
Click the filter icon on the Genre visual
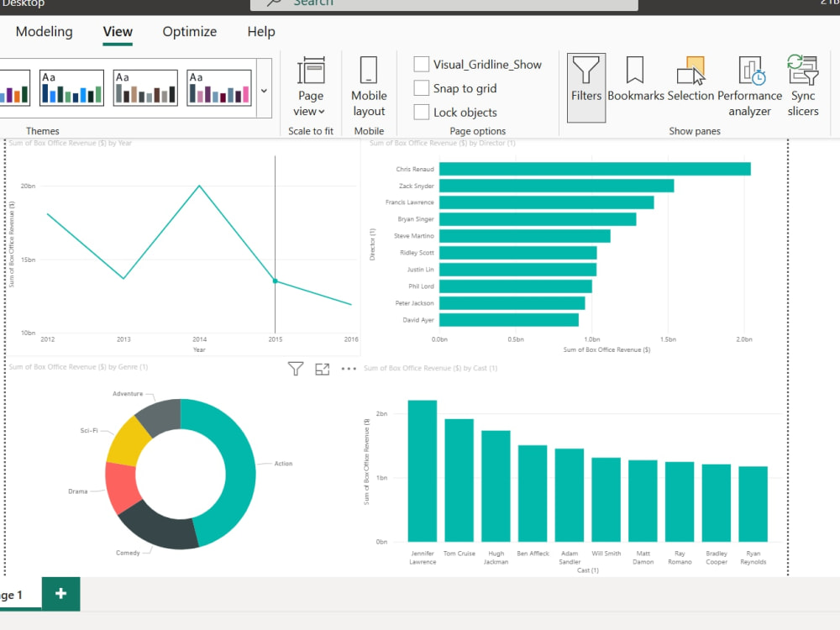296,369
